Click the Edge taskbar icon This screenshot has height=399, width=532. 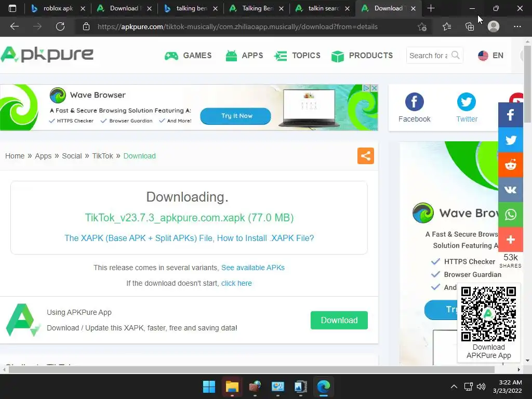(323, 387)
